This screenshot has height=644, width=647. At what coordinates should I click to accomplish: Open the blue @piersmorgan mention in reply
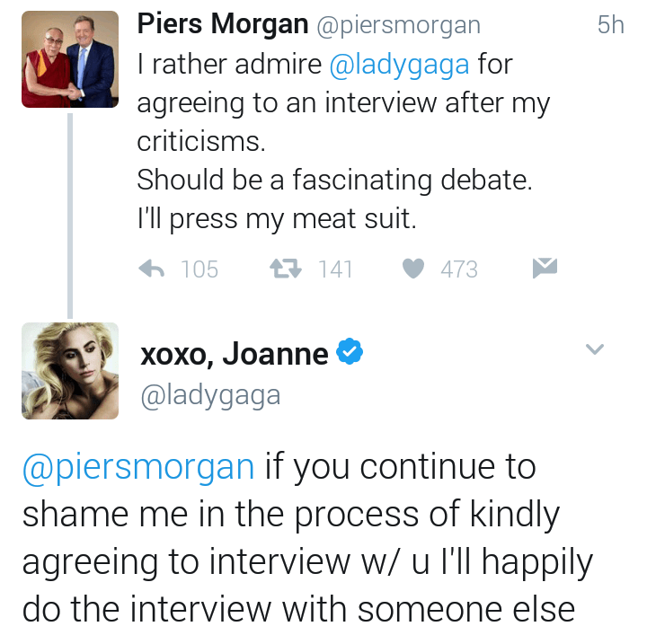click(x=138, y=468)
